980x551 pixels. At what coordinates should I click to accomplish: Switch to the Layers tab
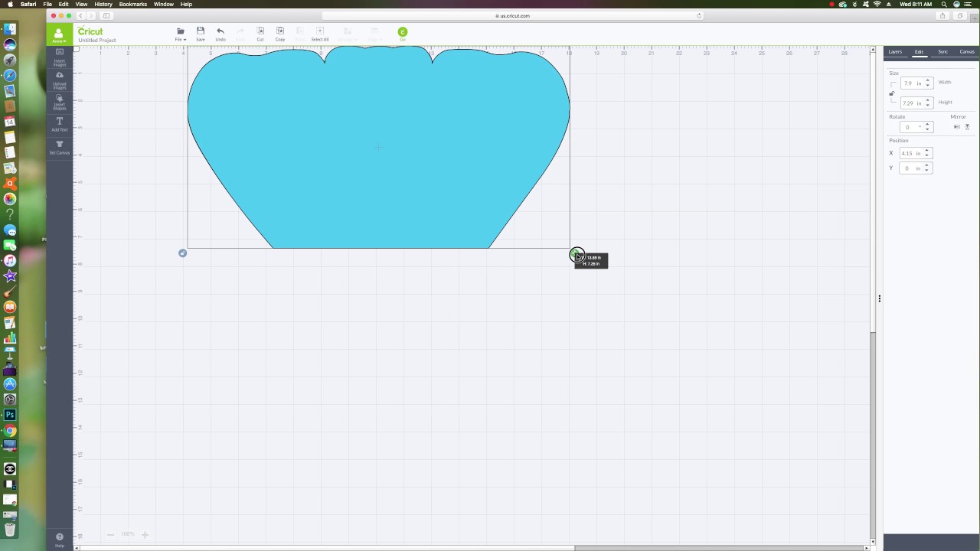(895, 52)
